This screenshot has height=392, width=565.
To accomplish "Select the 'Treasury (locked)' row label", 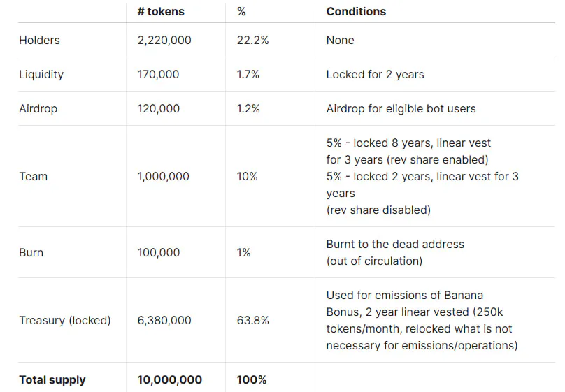I will click(x=64, y=320).
